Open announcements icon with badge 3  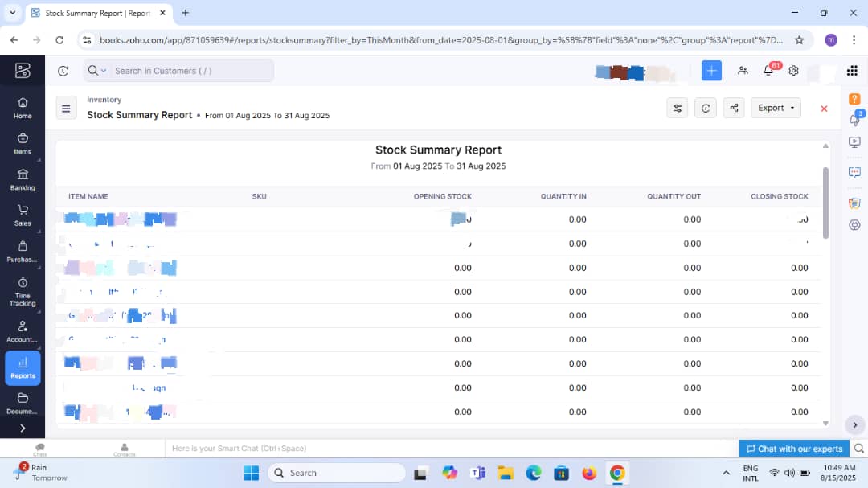click(854, 118)
